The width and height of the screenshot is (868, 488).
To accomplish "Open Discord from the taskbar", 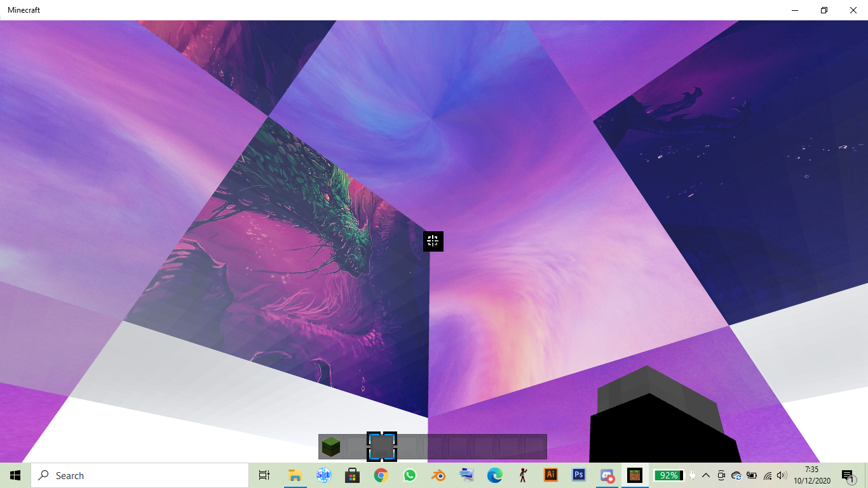I will [x=607, y=475].
